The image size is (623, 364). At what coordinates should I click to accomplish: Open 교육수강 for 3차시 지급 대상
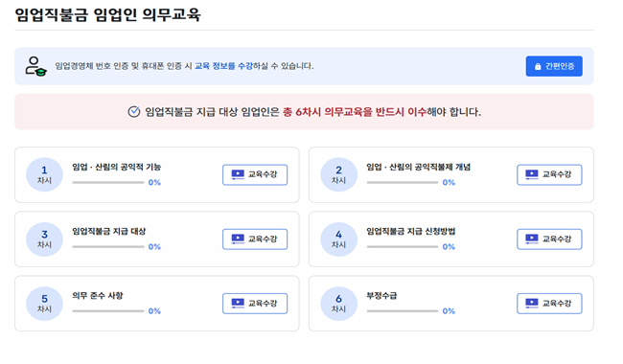tap(255, 239)
